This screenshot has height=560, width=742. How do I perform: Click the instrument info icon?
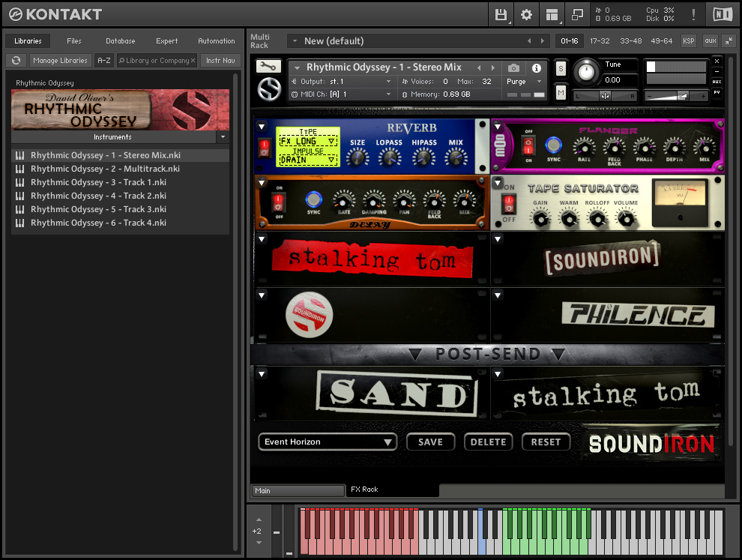(537, 68)
